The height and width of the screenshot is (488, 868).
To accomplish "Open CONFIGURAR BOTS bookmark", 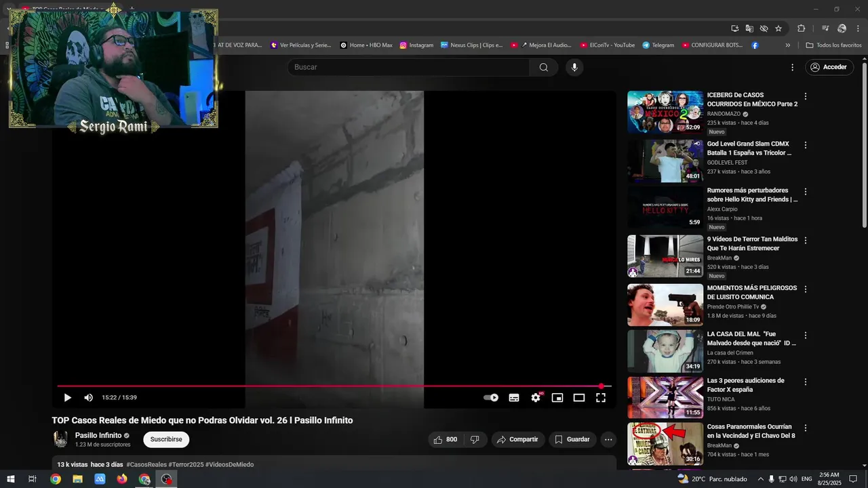I will (x=712, y=45).
